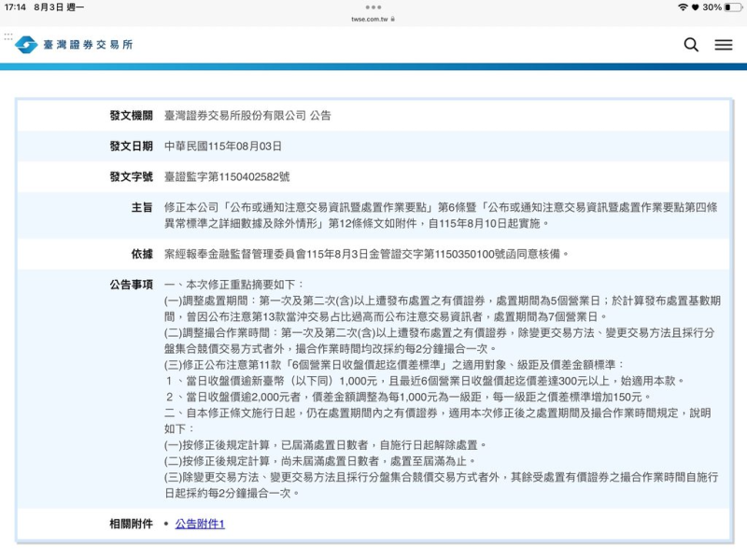Screen dimensions: 747x560
Task: Click the 依據 text mentioning 金融監督管理委員會
Action: tap(366, 254)
